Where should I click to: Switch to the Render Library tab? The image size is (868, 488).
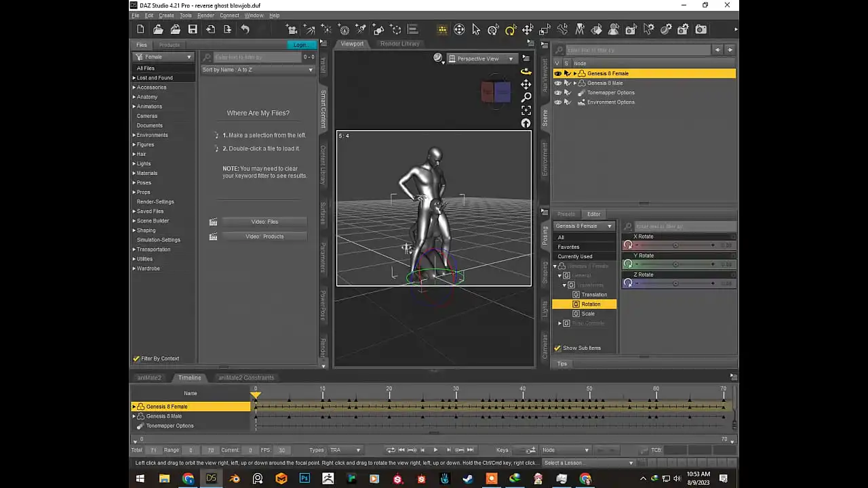[x=399, y=43]
